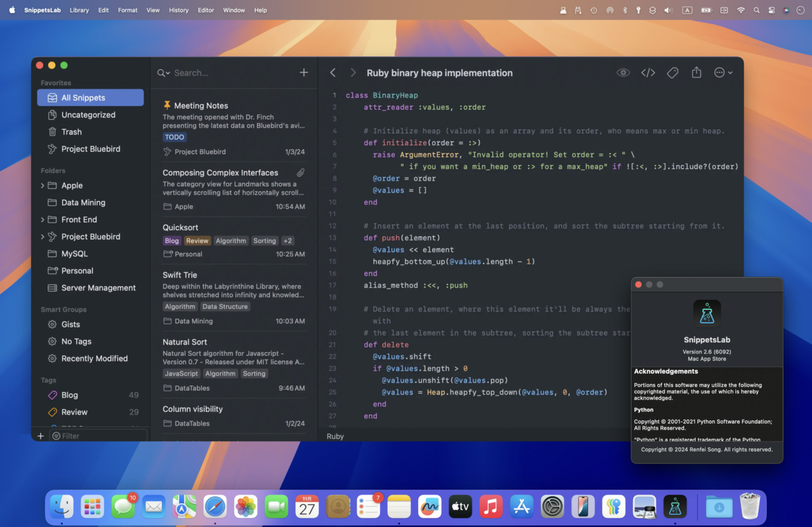Select the Data Mining folder
Screen dimensions: 812x527
(90, 203)
